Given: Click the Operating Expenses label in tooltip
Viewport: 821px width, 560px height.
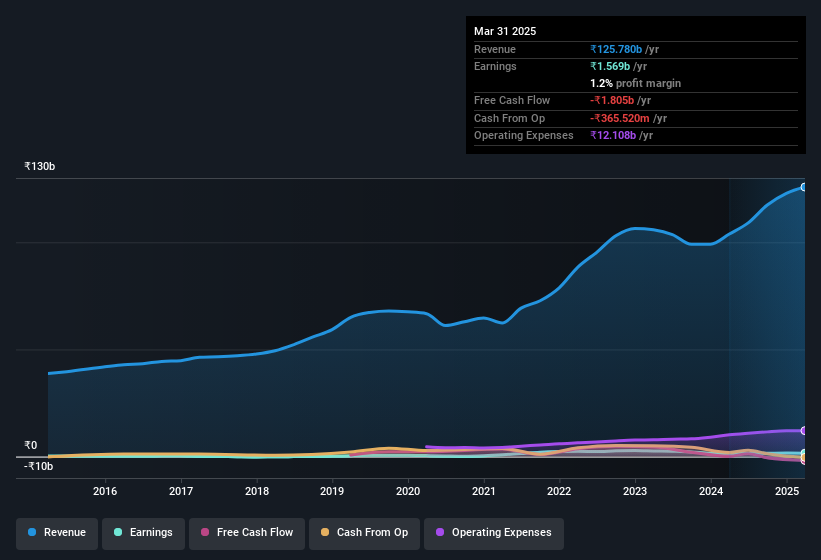Looking at the screenshot, I should click(524, 136).
